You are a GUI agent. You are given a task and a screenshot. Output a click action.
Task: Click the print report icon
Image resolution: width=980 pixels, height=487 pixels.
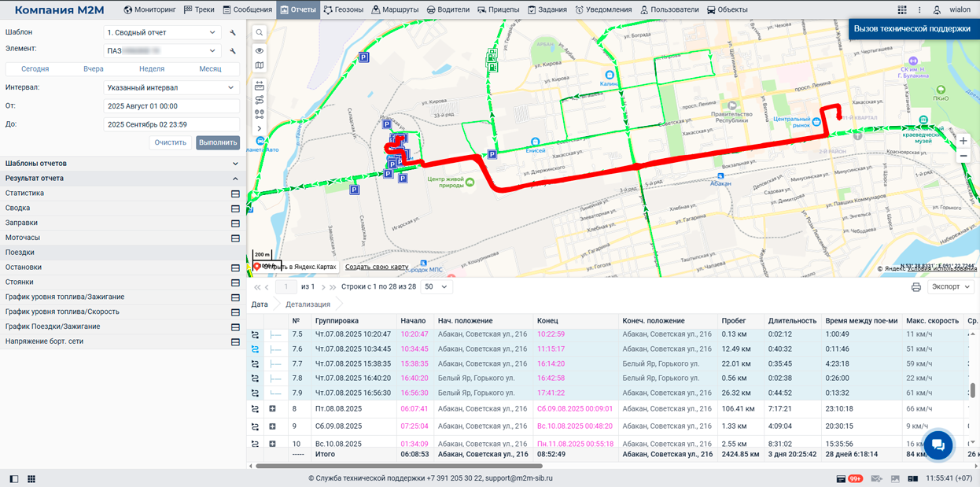(x=916, y=287)
